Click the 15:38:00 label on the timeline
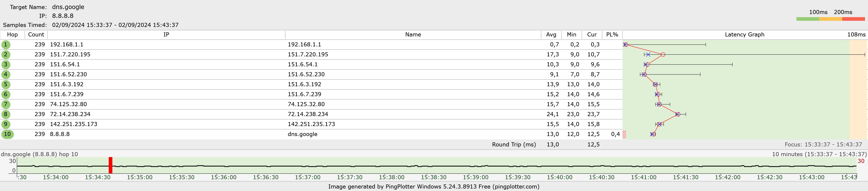 (x=392, y=177)
